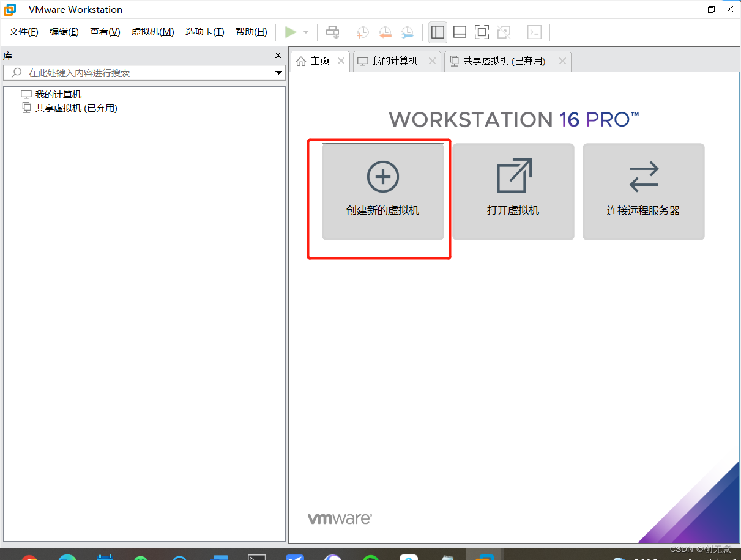
Task: Take a snapshot with the clock-plus icon
Action: (x=363, y=32)
